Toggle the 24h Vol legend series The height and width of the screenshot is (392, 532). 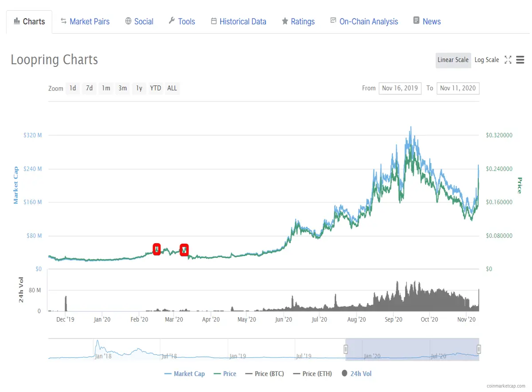(x=356, y=374)
